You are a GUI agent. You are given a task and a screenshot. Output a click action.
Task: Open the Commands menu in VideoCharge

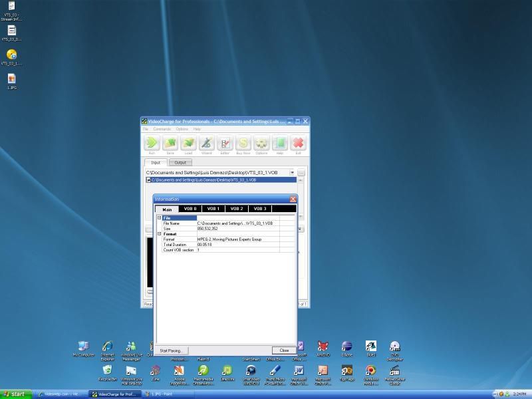[162, 129]
